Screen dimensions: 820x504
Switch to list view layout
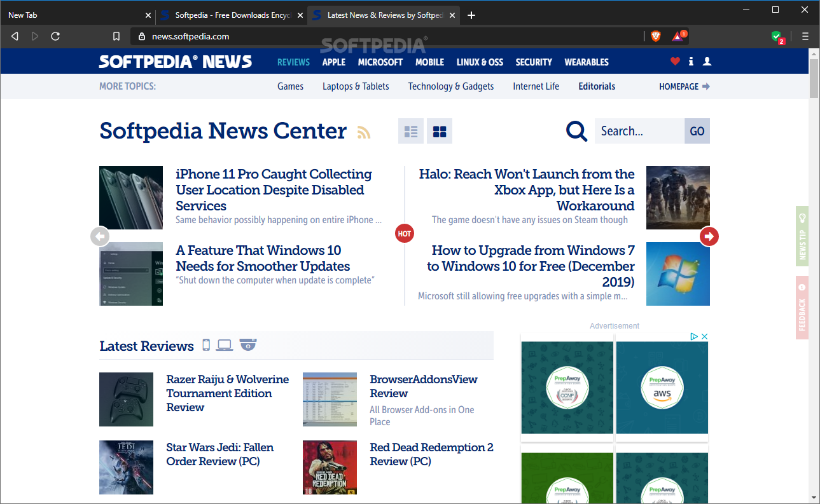pos(411,132)
